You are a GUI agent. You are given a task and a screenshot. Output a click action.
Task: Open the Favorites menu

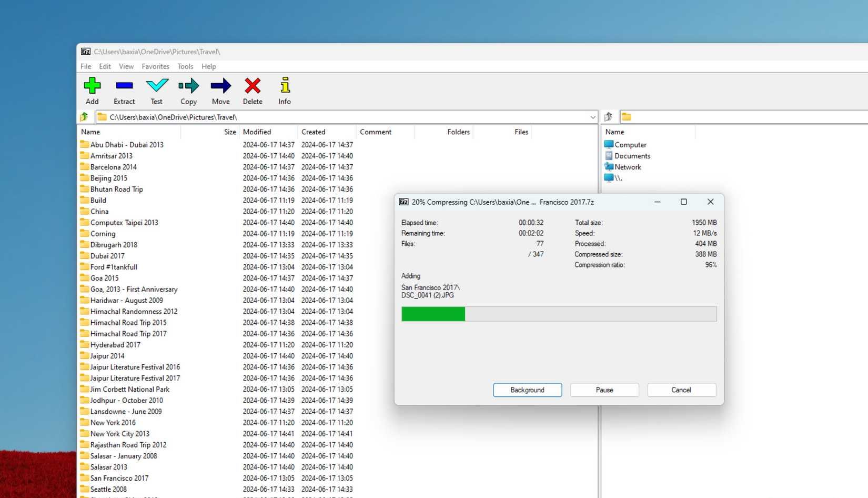pyautogui.click(x=155, y=66)
